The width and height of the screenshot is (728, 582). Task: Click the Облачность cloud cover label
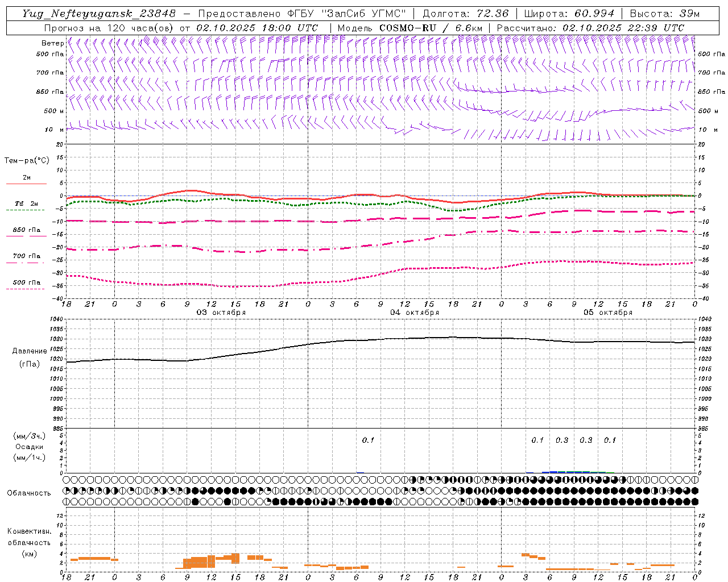click(x=29, y=493)
